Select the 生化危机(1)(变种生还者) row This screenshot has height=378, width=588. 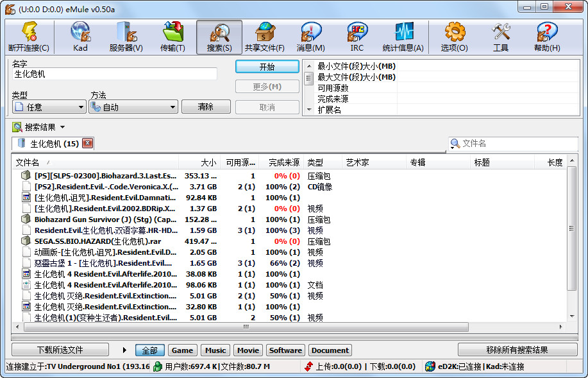pos(289,317)
